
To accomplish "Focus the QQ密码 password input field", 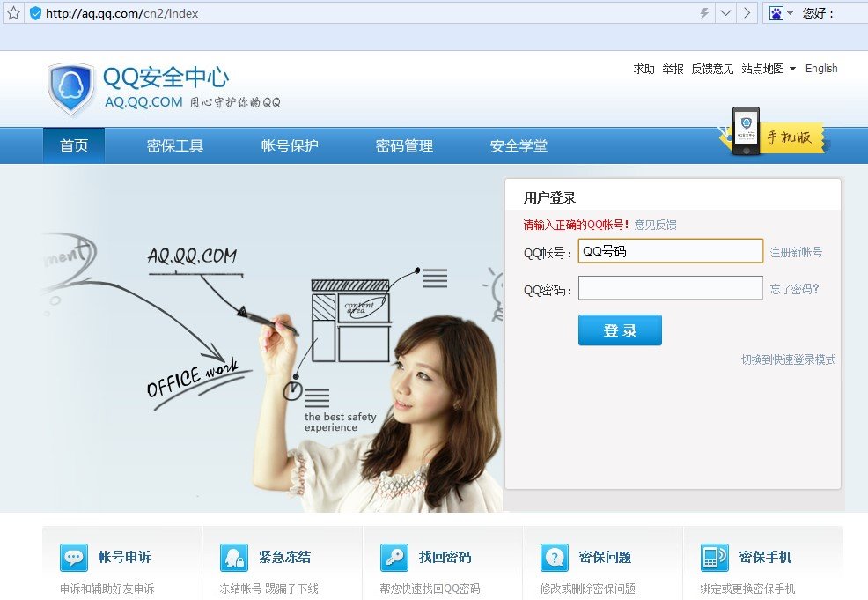I will pyautogui.click(x=670, y=288).
